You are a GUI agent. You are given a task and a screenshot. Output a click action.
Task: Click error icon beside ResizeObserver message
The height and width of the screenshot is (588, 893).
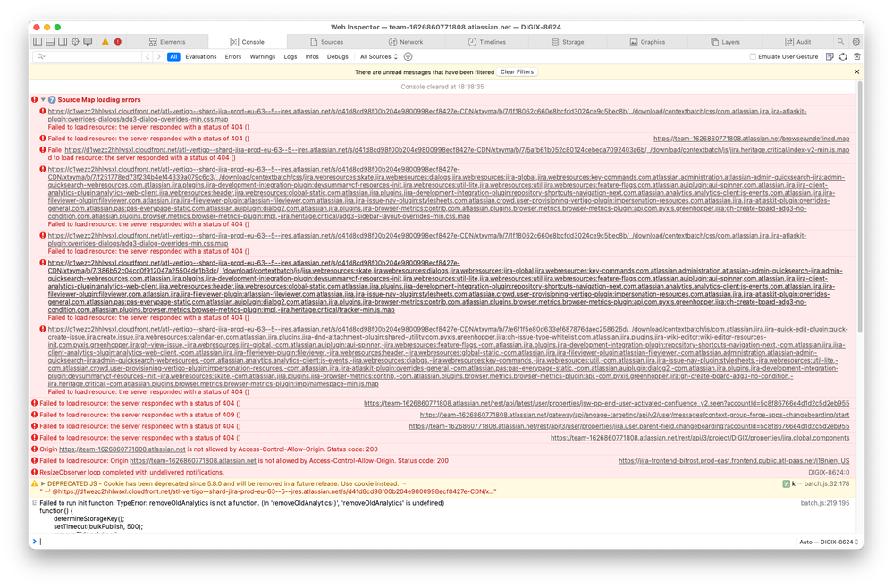click(x=34, y=472)
